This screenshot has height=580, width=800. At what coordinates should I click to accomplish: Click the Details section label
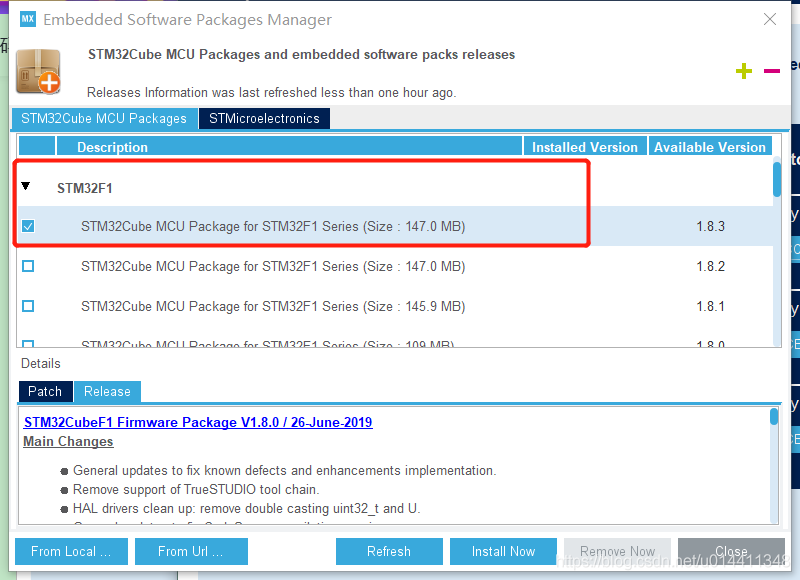[41, 363]
